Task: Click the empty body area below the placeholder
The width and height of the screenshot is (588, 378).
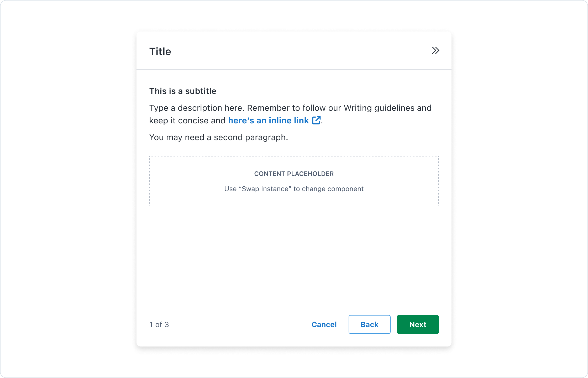Action: point(294,257)
